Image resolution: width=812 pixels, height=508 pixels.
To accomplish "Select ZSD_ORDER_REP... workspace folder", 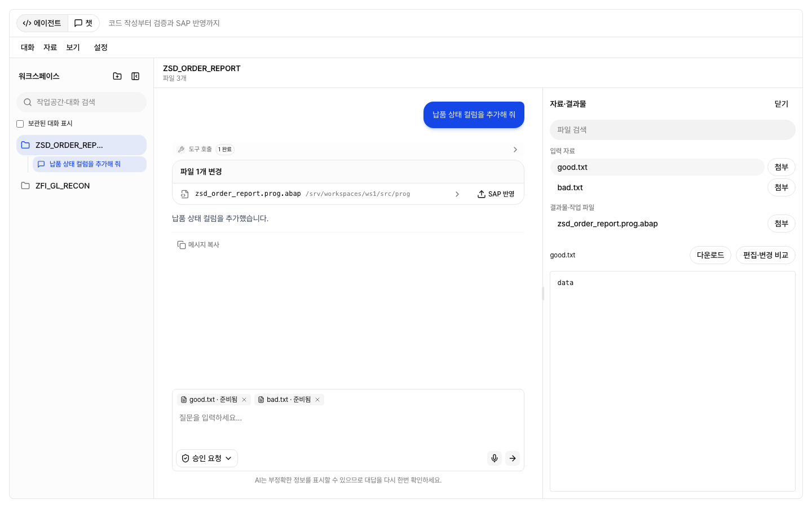I will [81, 145].
